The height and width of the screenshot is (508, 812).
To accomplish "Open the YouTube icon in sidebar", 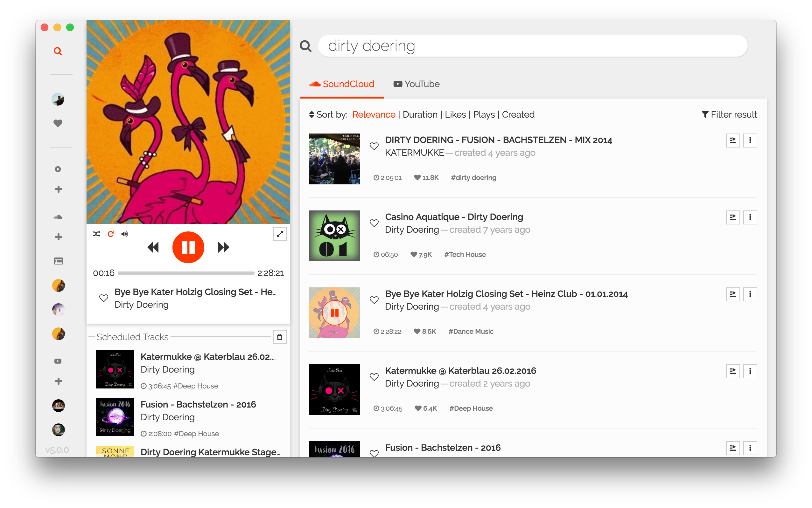I will [x=58, y=361].
